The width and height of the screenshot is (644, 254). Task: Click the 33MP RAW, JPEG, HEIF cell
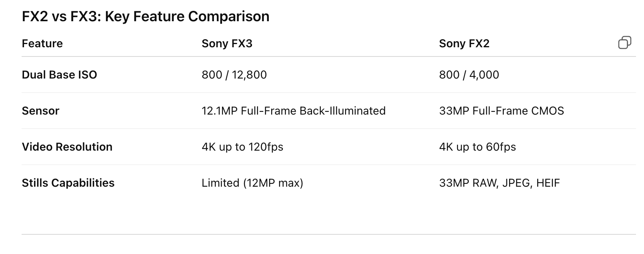(x=500, y=183)
